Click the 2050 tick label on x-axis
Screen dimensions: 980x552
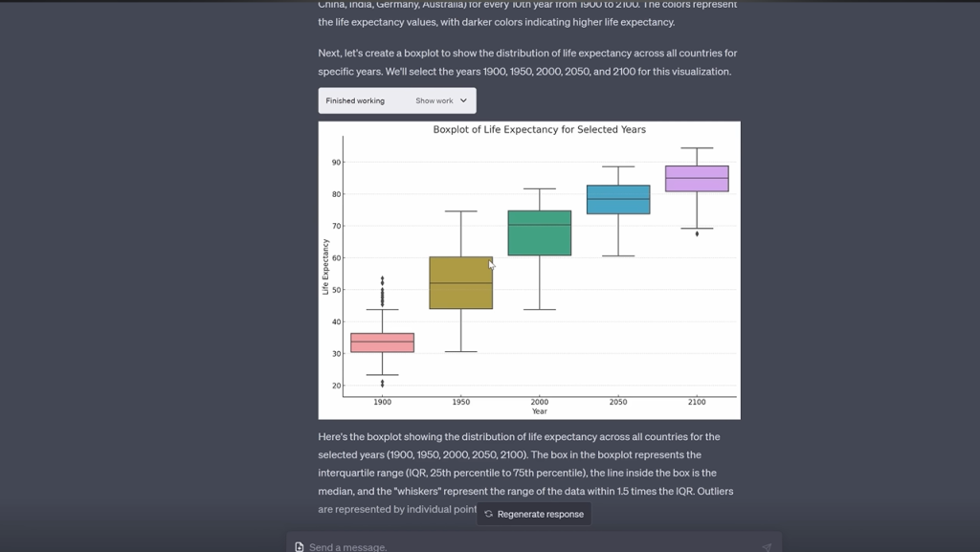coord(618,403)
